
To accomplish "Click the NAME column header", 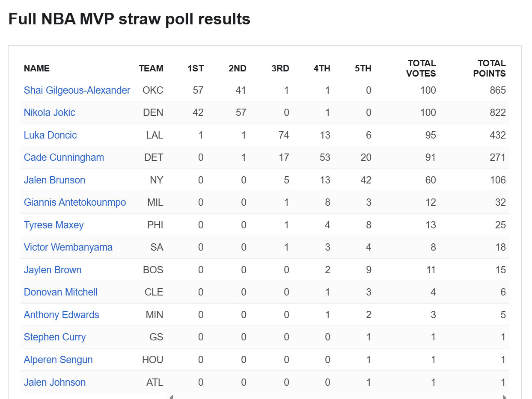I will (x=37, y=68).
